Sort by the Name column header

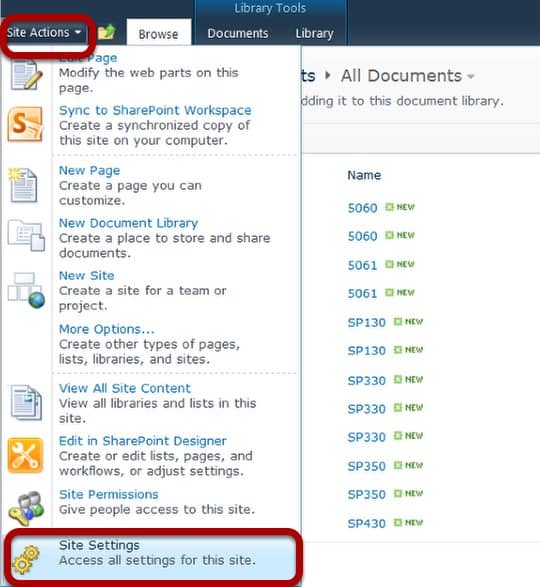point(364,175)
